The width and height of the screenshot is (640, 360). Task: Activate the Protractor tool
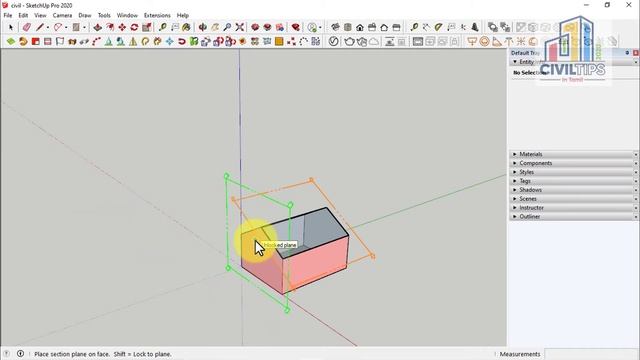coord(438,27)
